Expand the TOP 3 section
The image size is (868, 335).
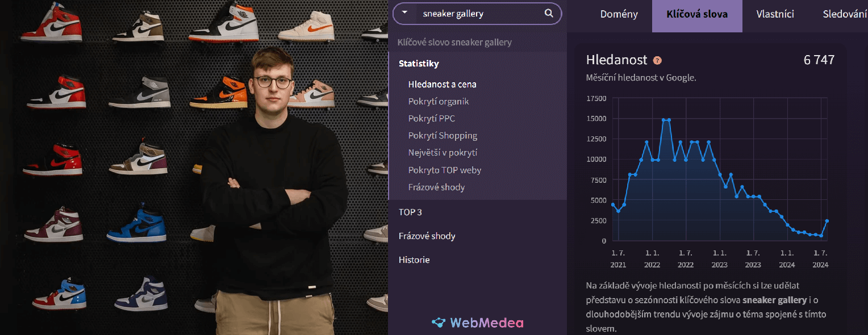pyautogui.click(x=410, y=212)
